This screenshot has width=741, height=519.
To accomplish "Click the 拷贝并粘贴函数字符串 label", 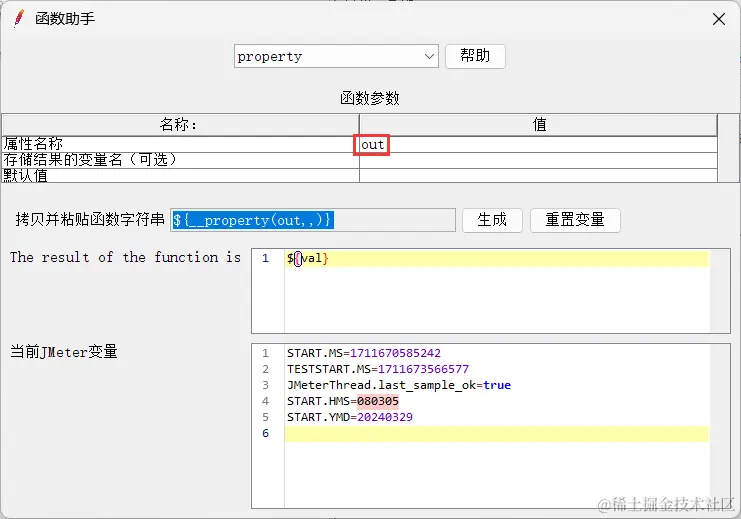I will (90, 219).
